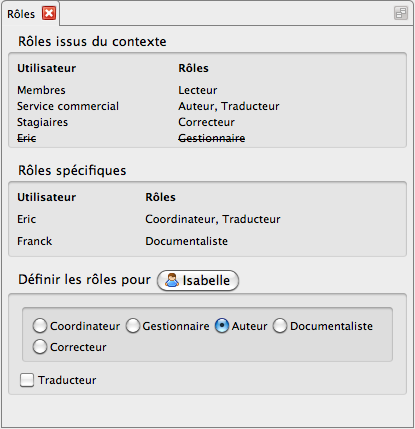Select the Coordinateur radio button
This screenshot has width=415, height=429.
click(40, 326)
